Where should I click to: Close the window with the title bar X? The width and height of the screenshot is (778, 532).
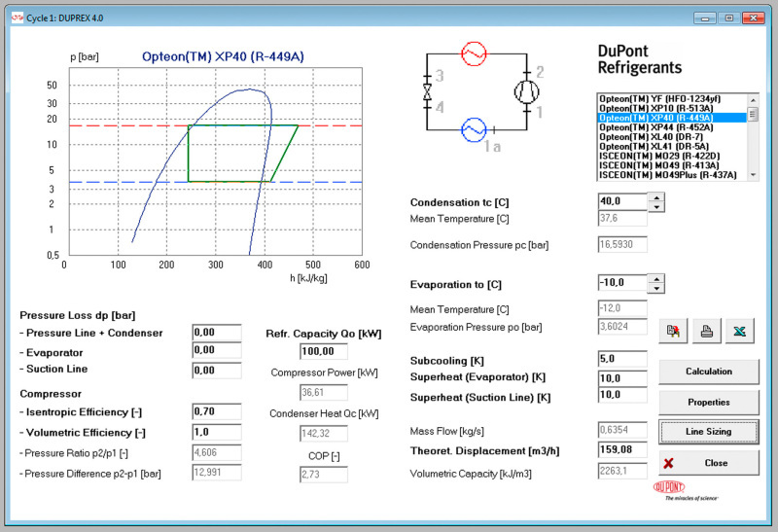tap(753, 18)
